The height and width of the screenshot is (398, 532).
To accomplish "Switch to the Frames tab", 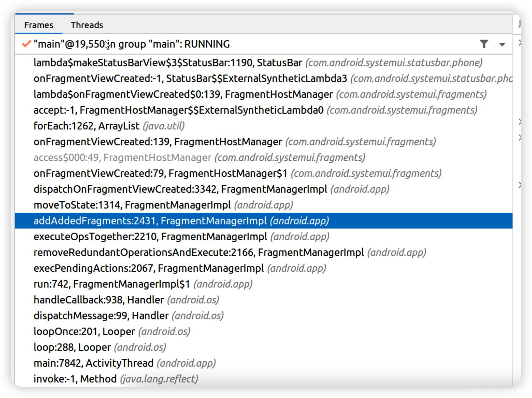I will point(39,25).
